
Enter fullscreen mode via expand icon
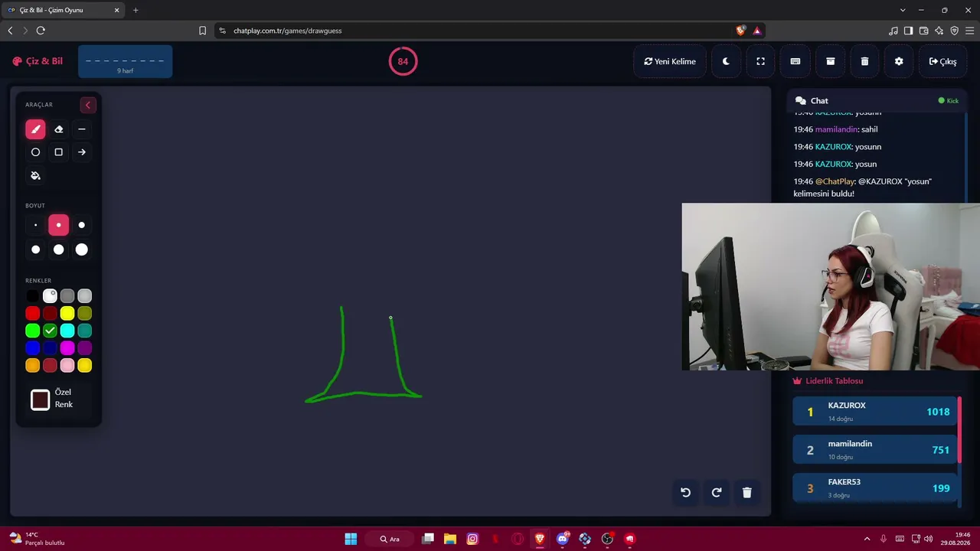pyautogui.click(x=760, y=61)
